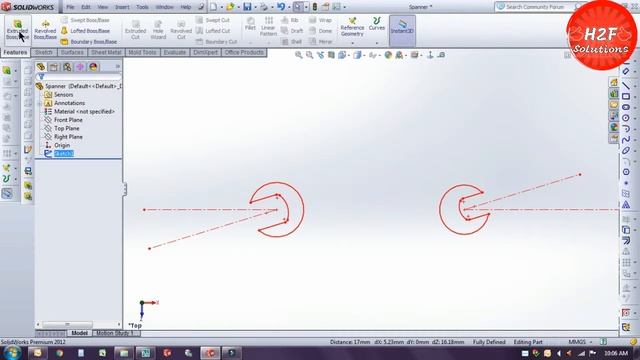Switch to the Evaluate tab

pyautogui.click(x=175, y=53)
